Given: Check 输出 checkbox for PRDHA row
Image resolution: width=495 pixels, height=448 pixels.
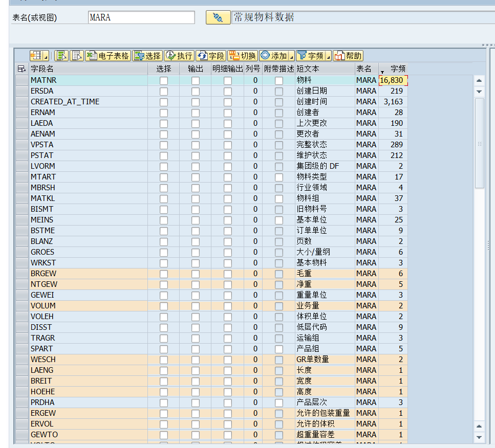Looking at the screenshot, I should tap(196, 402).
